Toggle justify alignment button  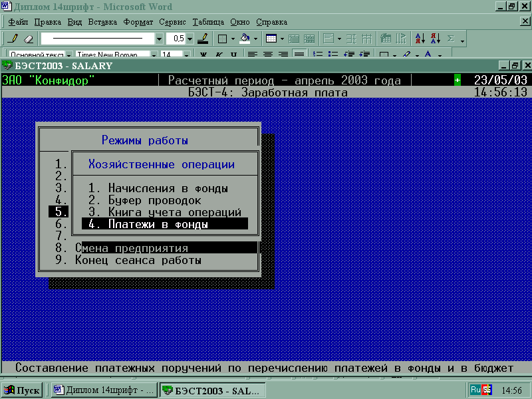pos(299,55)
